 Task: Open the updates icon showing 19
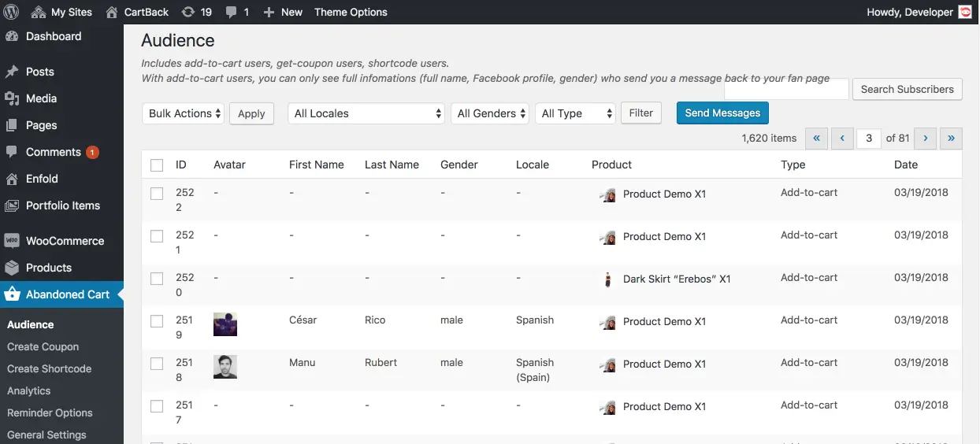click(188, 12)
